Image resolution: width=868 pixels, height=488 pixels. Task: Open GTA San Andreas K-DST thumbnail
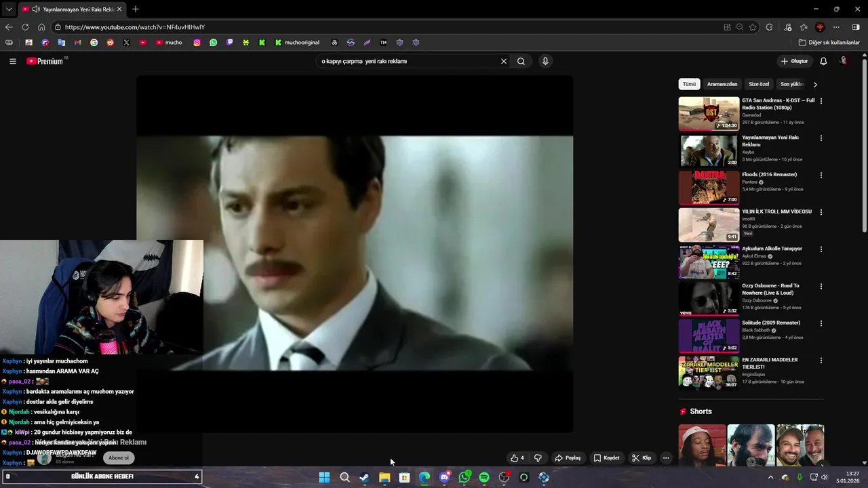[709, 114]
